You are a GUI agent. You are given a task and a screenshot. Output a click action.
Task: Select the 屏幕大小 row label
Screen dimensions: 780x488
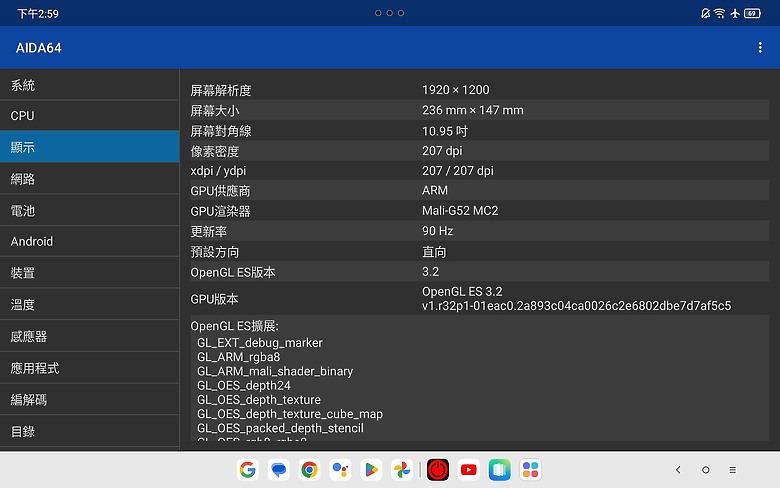[x=214, y=110]
